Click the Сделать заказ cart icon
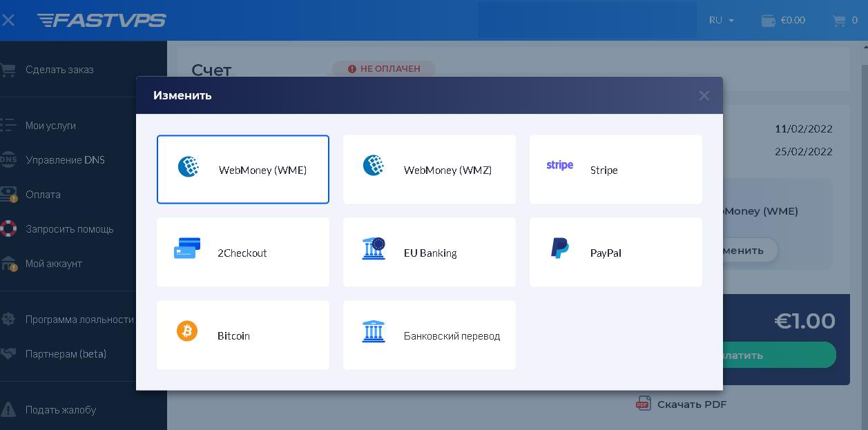 tap(8, 69)
